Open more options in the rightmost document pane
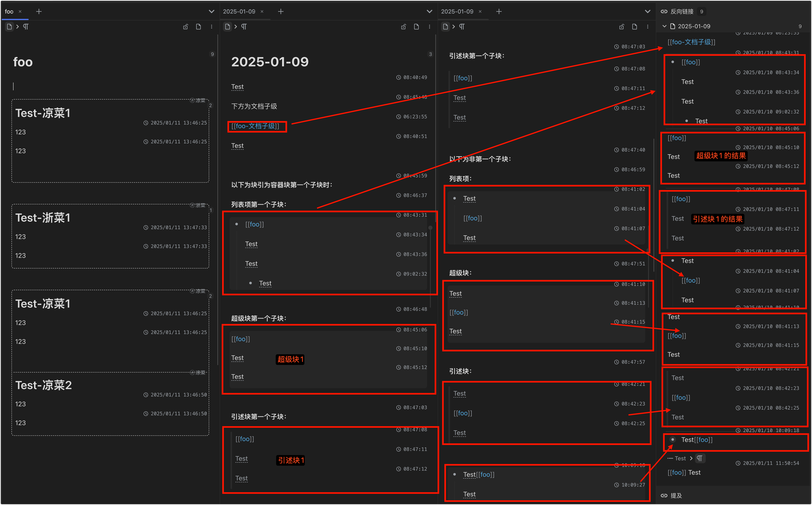The image size is (812, 505). [648, 27]
